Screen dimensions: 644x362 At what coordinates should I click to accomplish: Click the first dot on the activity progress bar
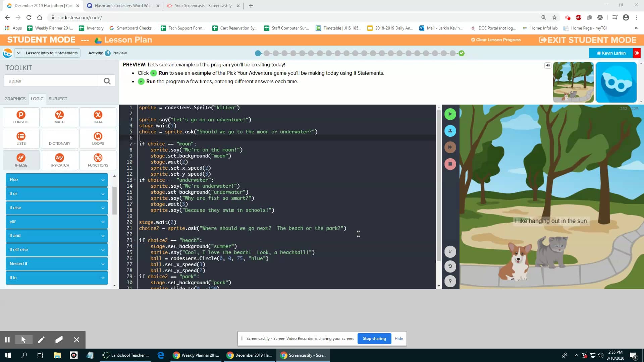tap(258, 53)
